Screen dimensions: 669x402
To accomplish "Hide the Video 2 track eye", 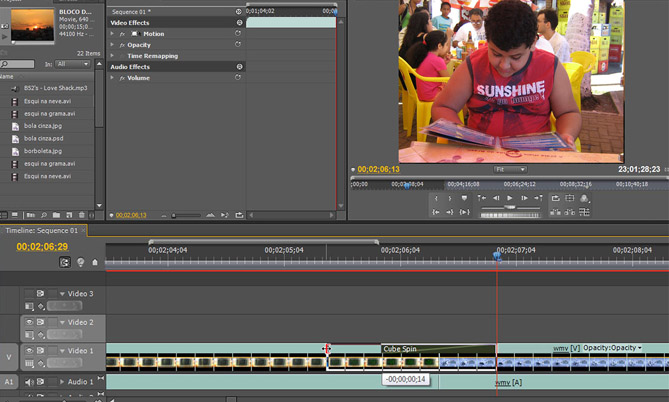I will 29,323.
